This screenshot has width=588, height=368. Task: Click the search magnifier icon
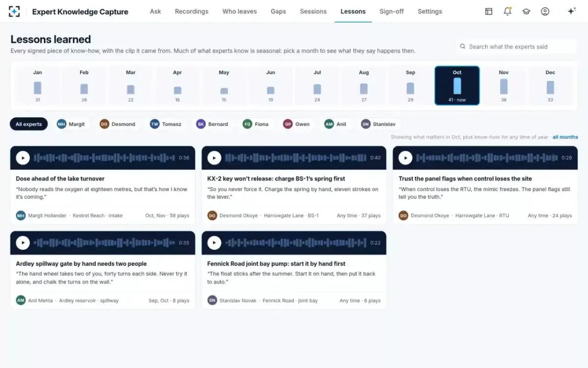coord(463,47)
